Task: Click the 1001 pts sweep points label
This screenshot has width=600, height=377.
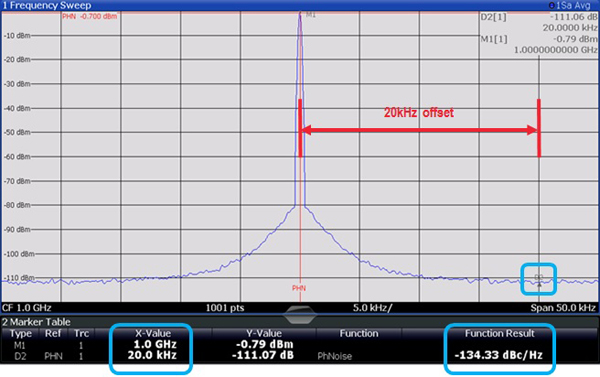Action: point(225,308)
